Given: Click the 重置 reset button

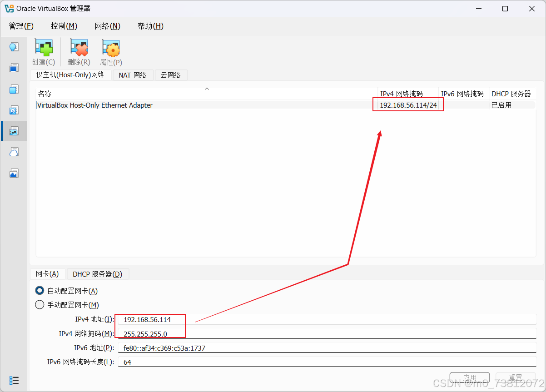Looking at the screenshot, I should coord(516,378).
